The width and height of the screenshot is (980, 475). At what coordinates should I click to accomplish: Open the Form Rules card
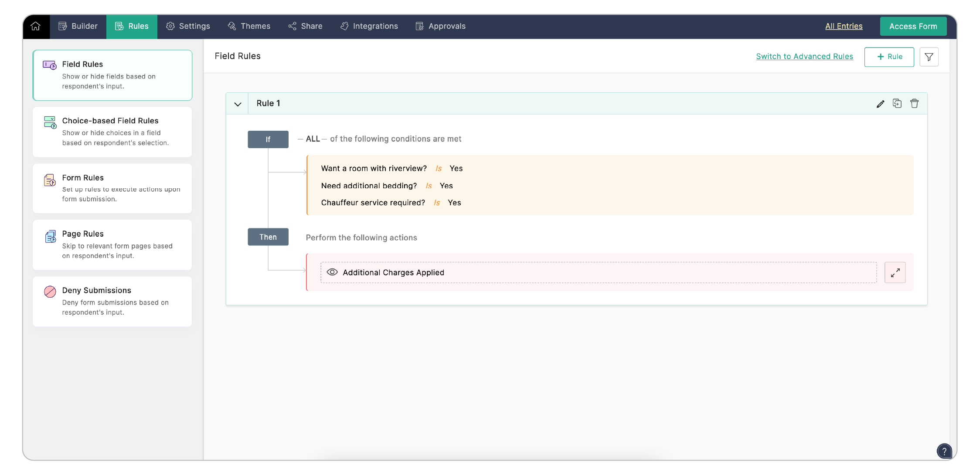112,188
